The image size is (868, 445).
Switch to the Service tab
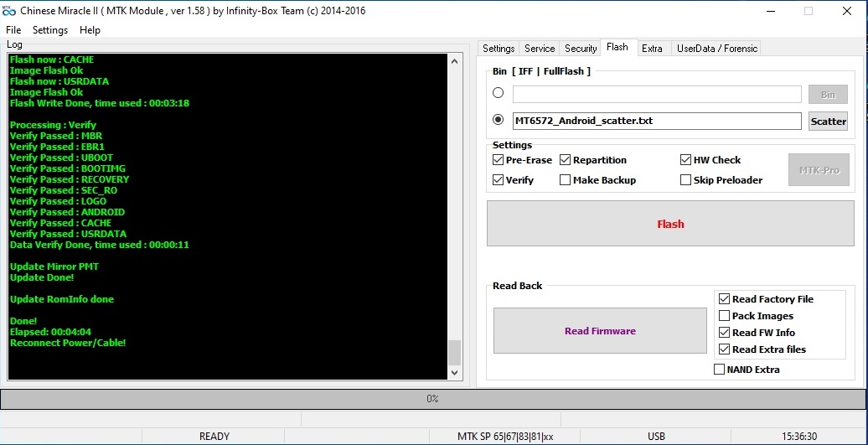[540, 49]
